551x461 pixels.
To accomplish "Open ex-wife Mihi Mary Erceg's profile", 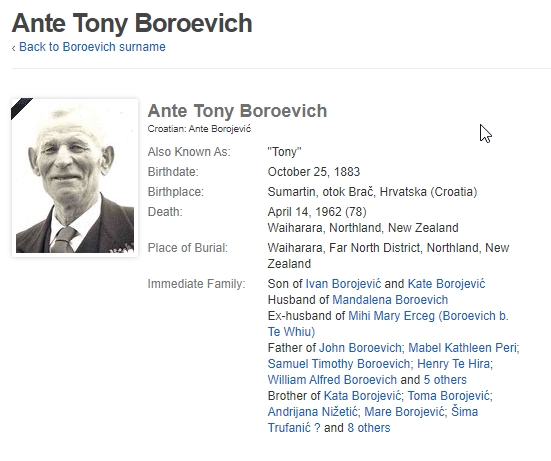I will click(x=388, y=324).
